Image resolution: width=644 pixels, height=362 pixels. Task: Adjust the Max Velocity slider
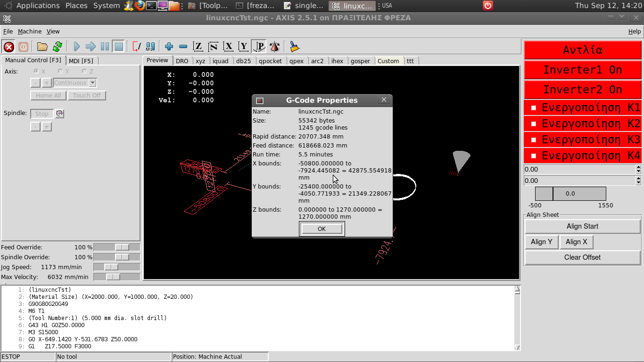click(117, 277)
